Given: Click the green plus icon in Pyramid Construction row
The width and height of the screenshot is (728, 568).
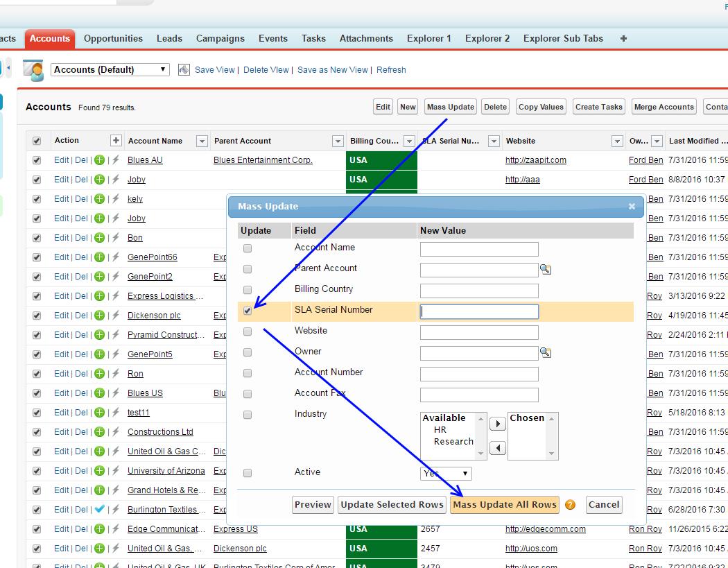Looking at the screenshot, I should (x=99, y=335).
